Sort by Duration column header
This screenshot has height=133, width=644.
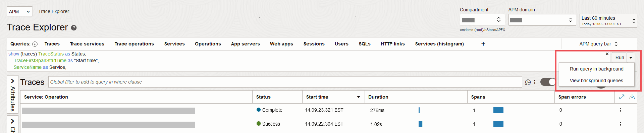coord(378,97)
